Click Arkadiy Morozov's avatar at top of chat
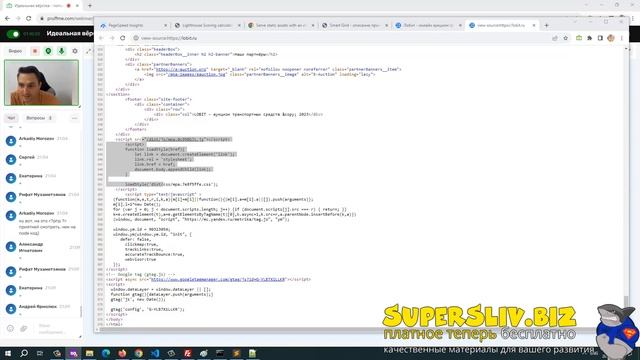The height and width of the screenshot is (360, 640). (x=11, y=141)
